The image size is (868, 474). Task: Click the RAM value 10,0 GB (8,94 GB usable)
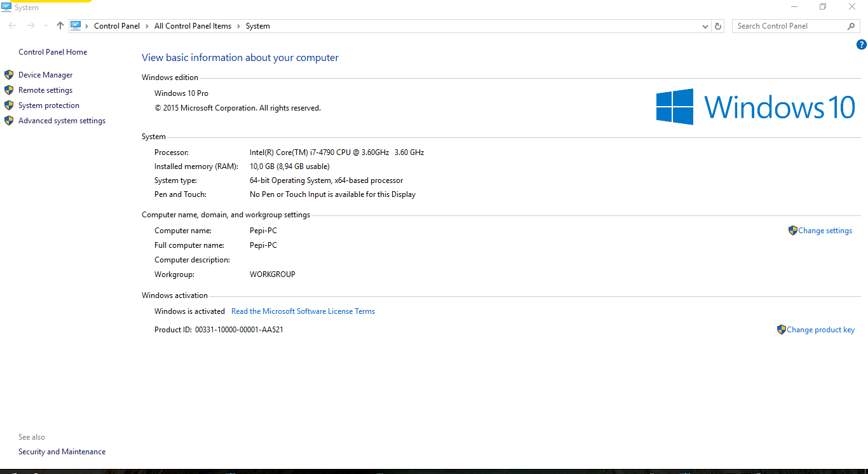(290, 166)
